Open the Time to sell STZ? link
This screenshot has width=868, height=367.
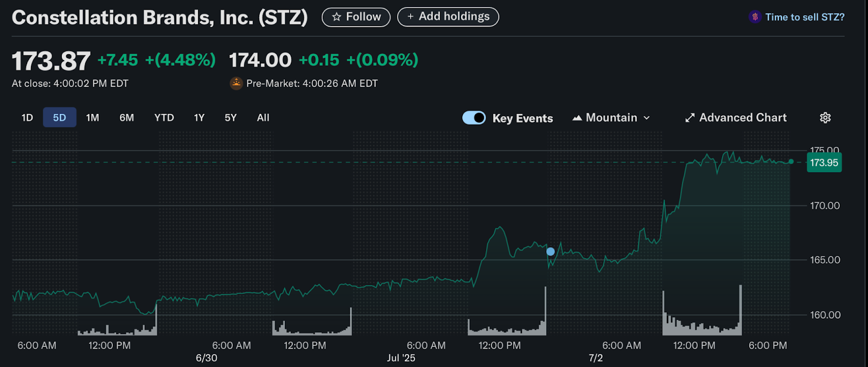click(x=805, y=17)
